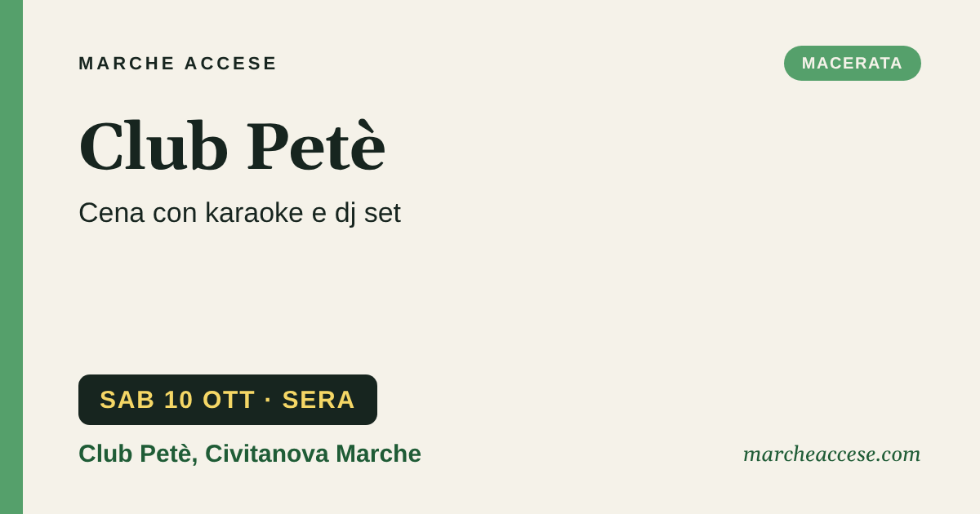Image resolution: width=980 pixels, height=514 pixels.
Task: Click the word ACCESE in the top header
Action: point(231,64)
